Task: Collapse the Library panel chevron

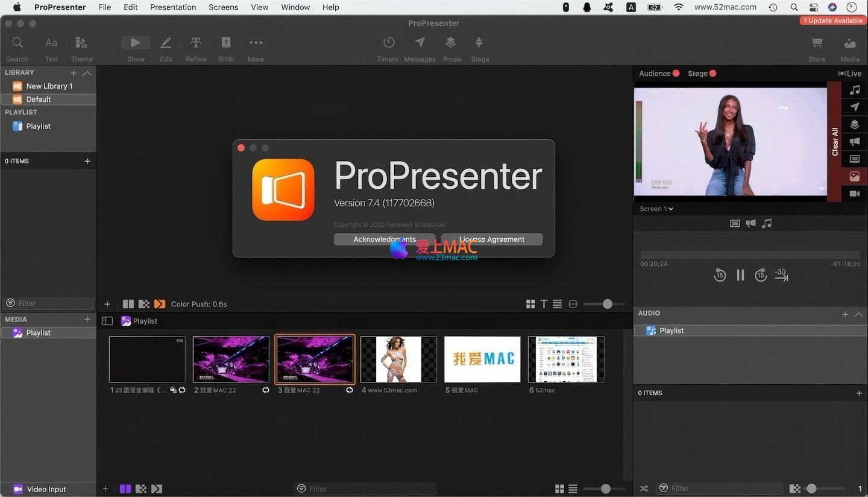Action: (x=87, y=73)
